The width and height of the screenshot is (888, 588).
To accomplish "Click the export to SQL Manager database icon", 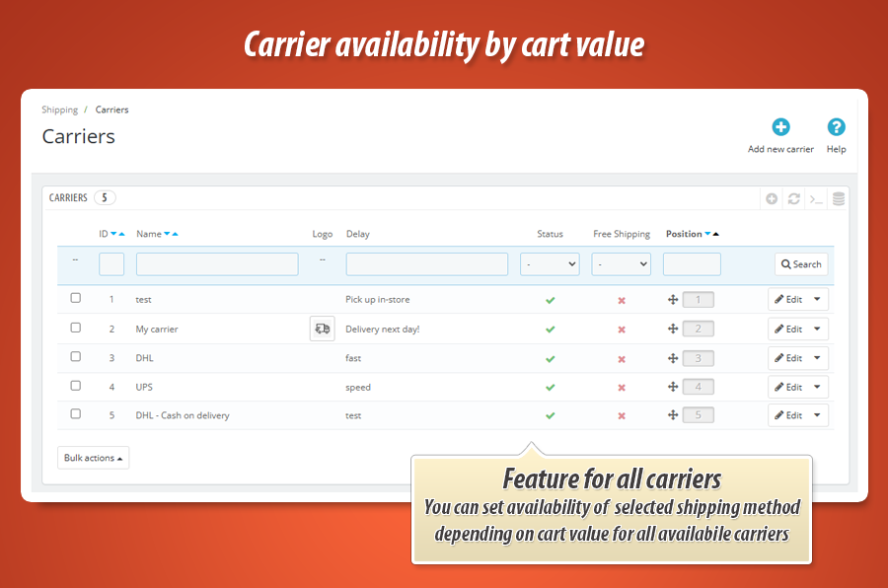I will click(x=839, y=199).
